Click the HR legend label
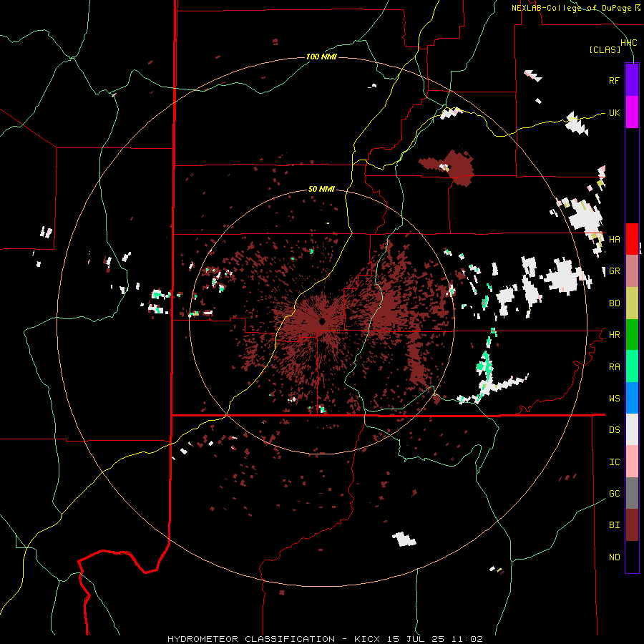The image size is (644, 644). coord(614,335)
